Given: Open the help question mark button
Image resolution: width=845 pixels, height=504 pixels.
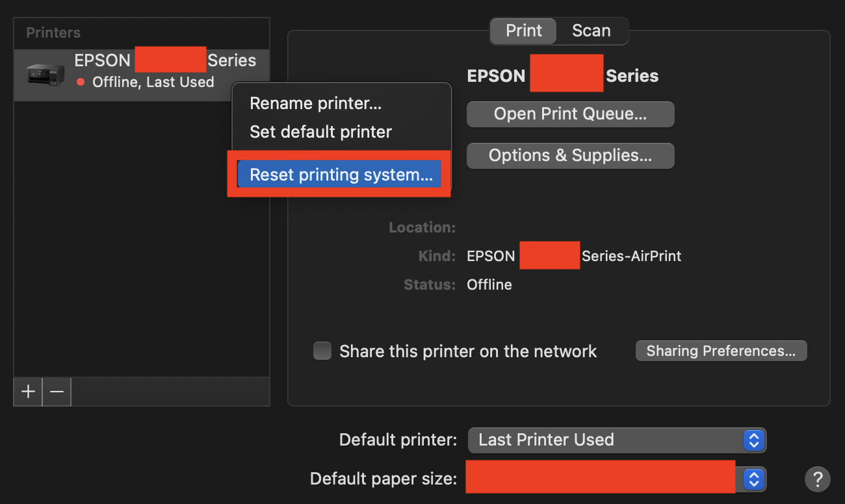Looking at the screenshot, I should tap(818, 479).
